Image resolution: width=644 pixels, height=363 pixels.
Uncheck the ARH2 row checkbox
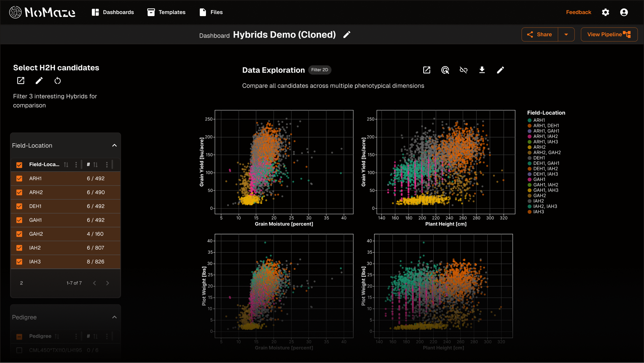point(19,192)
